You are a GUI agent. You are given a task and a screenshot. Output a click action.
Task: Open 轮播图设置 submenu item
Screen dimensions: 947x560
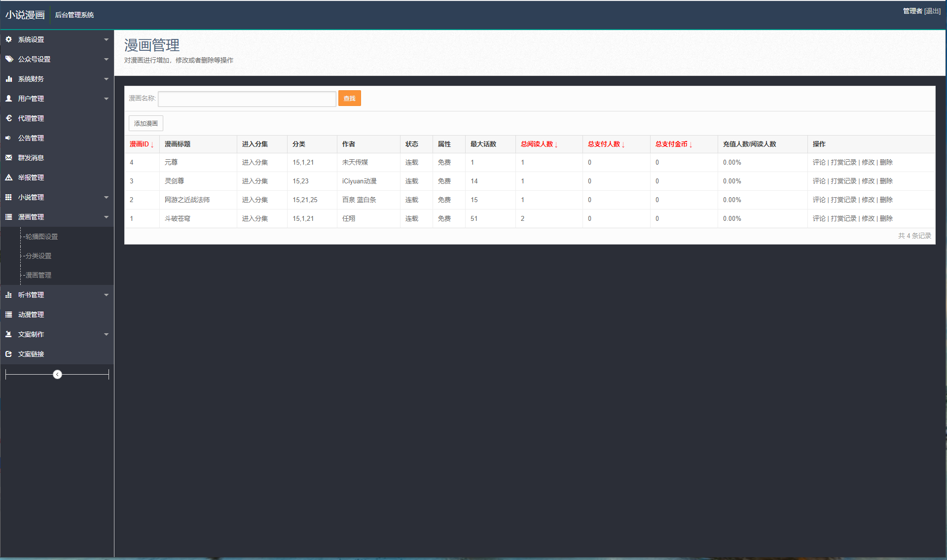coord(41,237)
